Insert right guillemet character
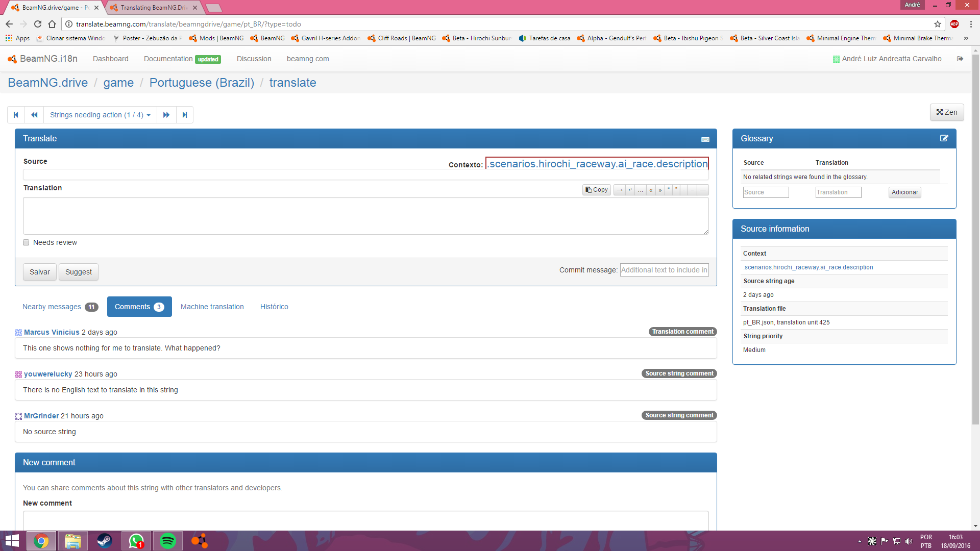Viewport: 980px width, 551px height. (660, 190)
